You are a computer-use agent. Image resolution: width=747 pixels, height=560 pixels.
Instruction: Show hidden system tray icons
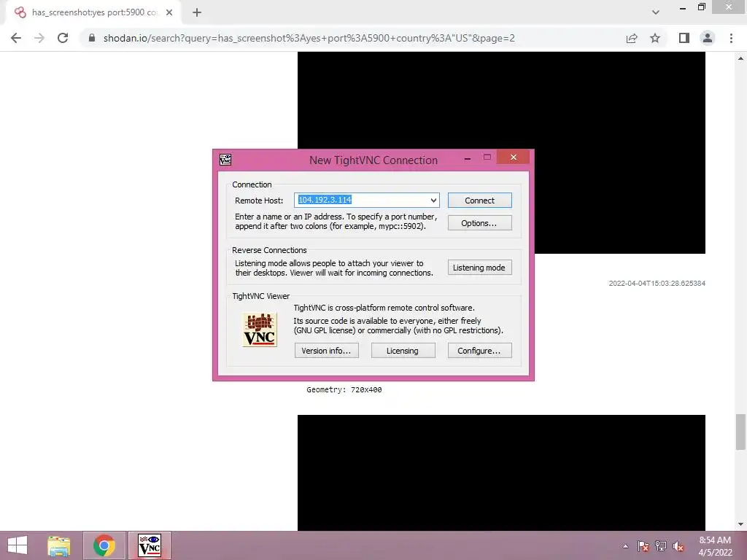pyautogui.click(x=625, y=546)
